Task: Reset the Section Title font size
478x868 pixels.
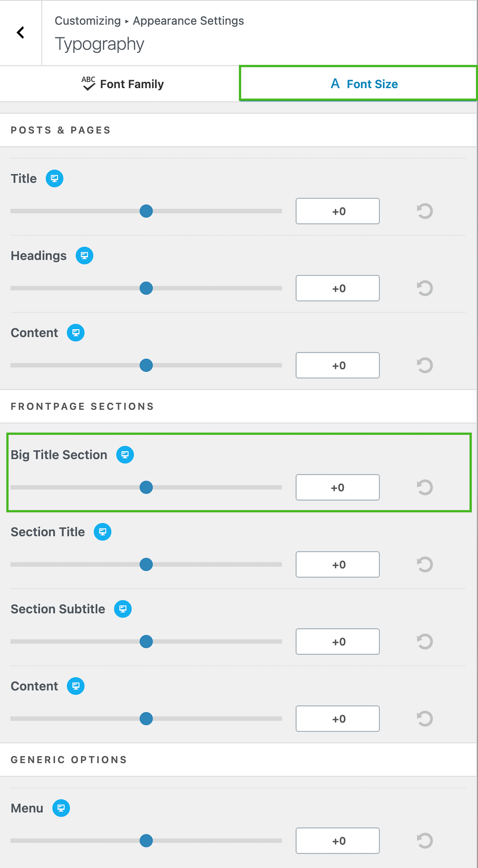Action: tap(425, 564)
